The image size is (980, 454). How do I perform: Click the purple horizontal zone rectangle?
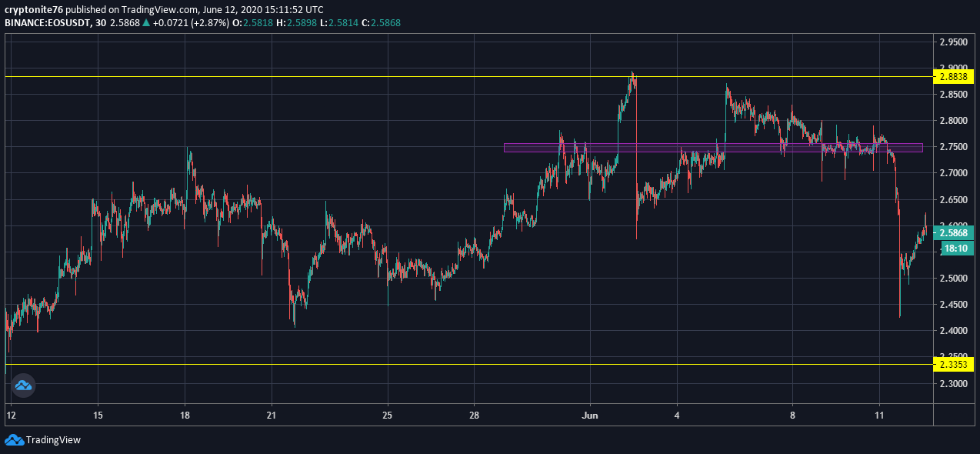point(713,147)
